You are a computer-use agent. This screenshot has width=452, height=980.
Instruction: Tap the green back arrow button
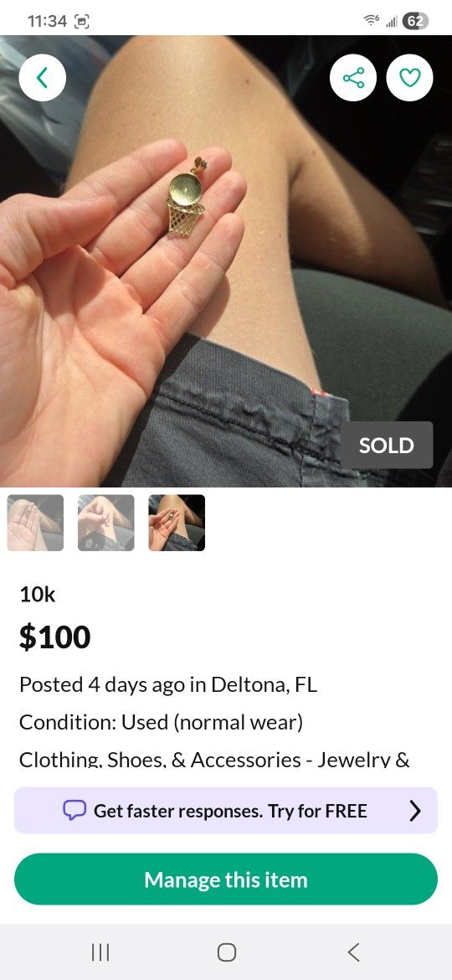pyautogui.click(x=43, y=78)
